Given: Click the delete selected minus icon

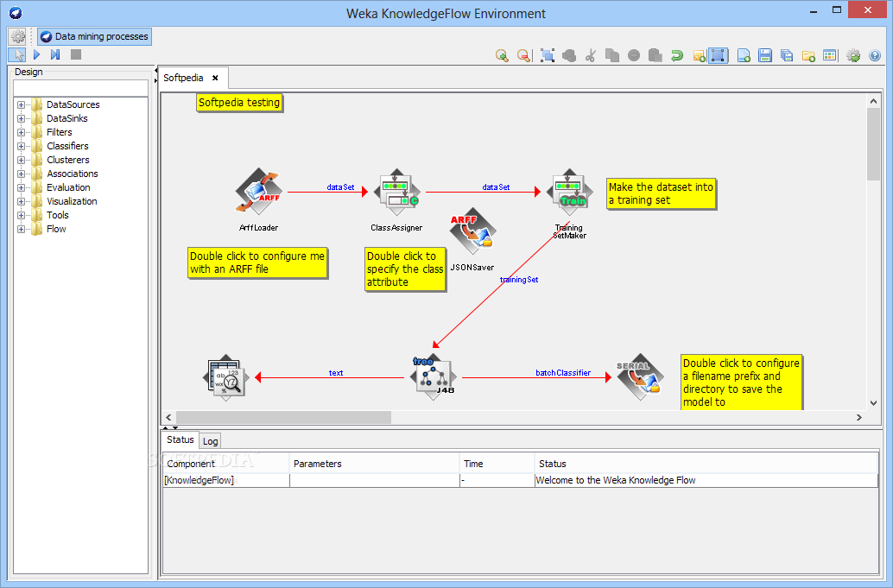Looking at the screenshot, I should pyautogui.click(x=634, y=55).
